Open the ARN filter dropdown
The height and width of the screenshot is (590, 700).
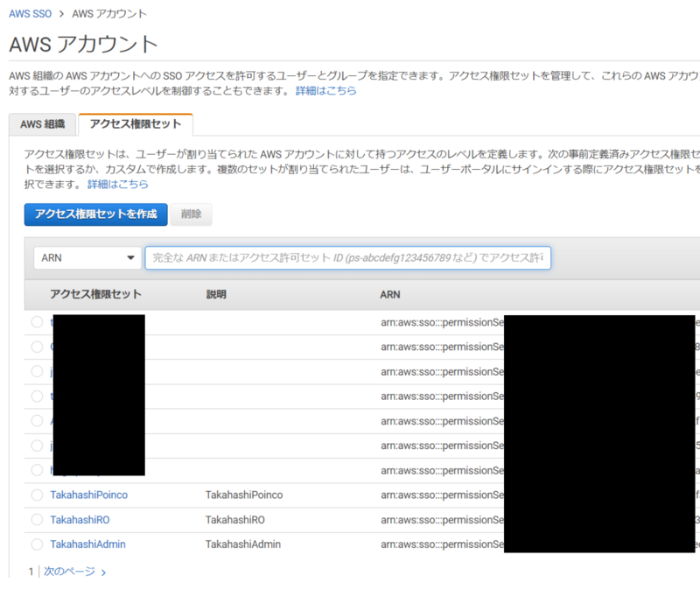point(87,257)
